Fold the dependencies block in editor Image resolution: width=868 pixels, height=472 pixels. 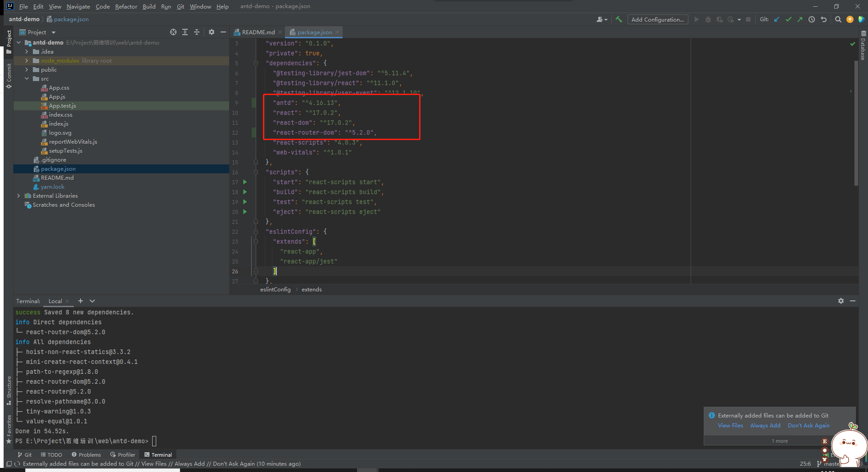256,63
